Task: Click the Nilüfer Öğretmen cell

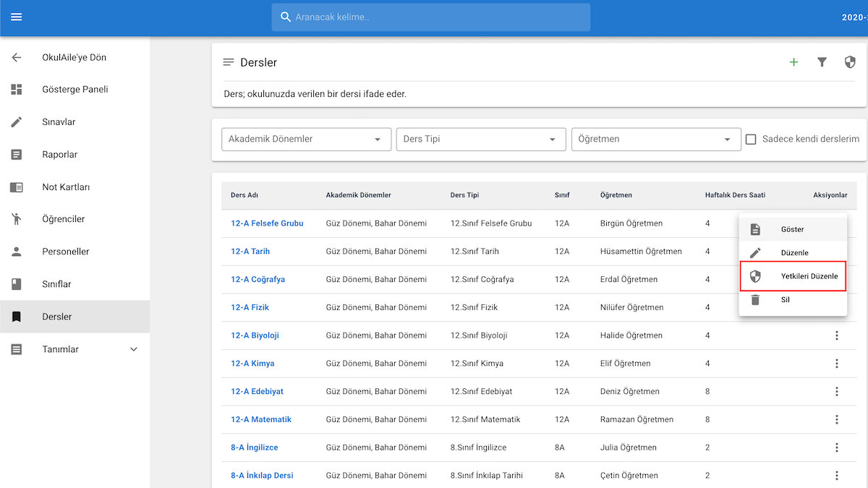Action: click(631, 307)
